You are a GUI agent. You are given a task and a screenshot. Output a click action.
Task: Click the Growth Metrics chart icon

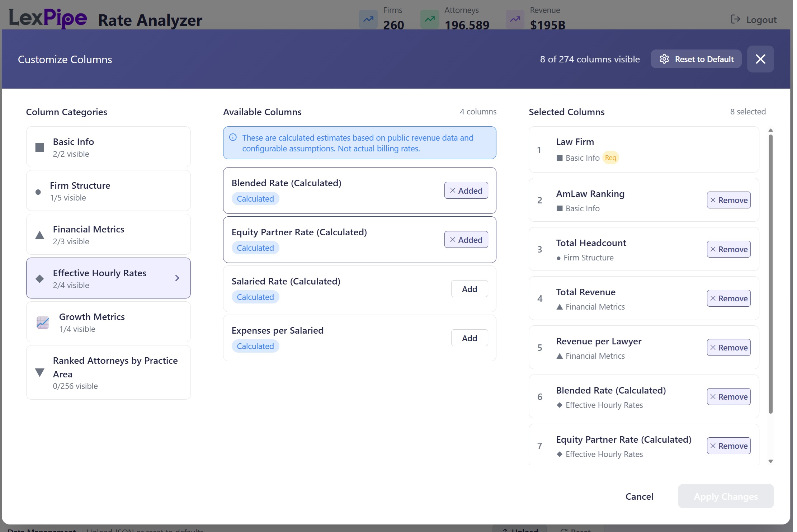(x=43, y=322)
